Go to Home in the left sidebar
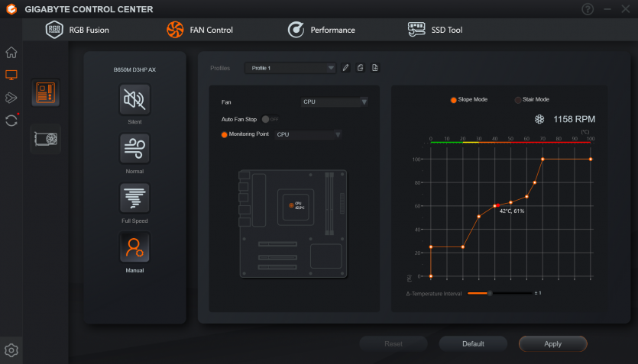The height and width of the screenshot is (364, 638). [x=11, y=53]
